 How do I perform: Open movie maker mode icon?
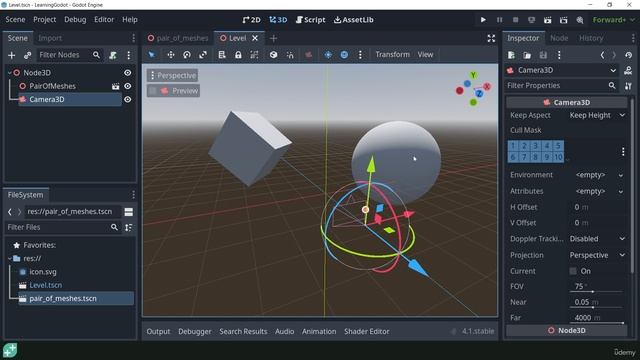pos(580,20)
